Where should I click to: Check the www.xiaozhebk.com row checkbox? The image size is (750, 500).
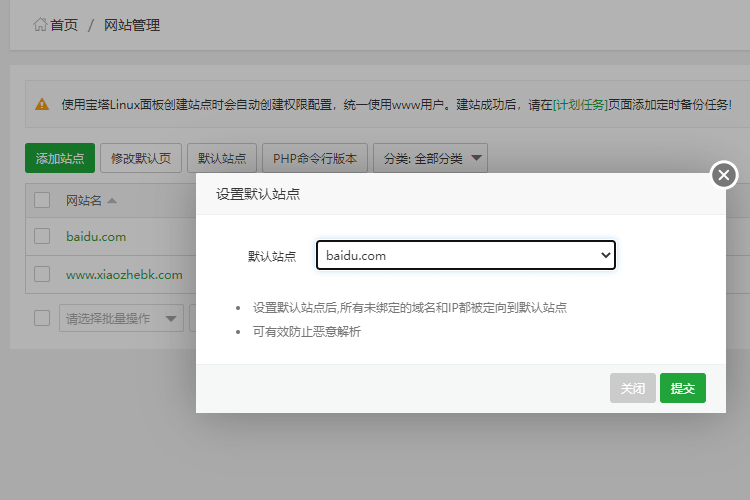coord(42,274)
